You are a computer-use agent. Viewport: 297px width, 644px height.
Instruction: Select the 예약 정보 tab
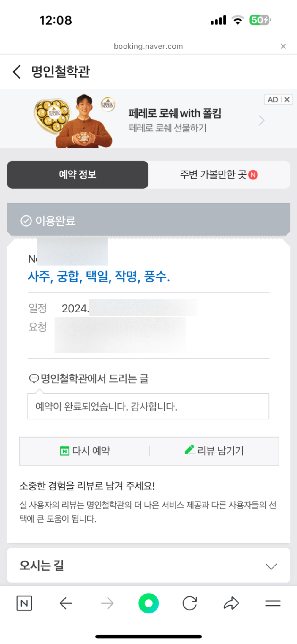point(78,175)
